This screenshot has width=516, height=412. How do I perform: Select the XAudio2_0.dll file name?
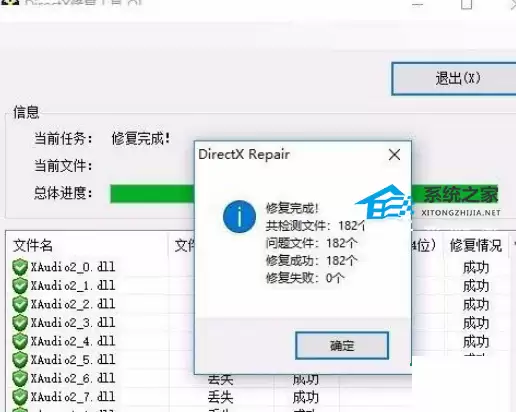pos(73,267)
